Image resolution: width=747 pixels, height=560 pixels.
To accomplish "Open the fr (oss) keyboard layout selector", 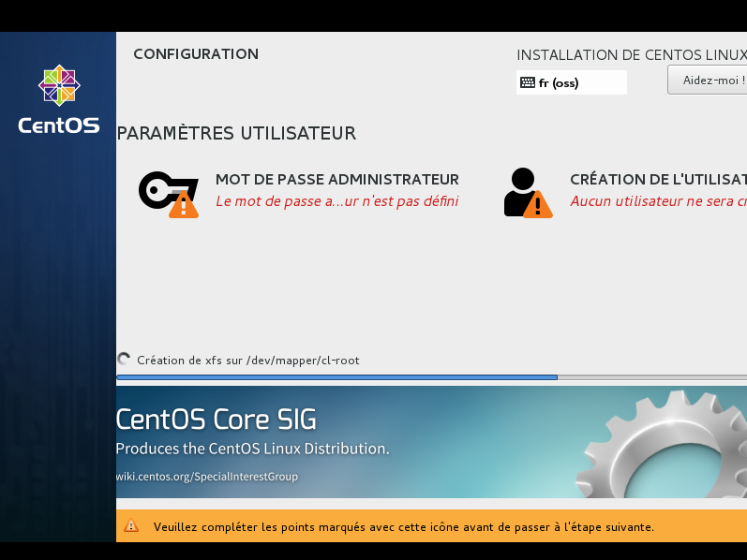I will (571, 82).
